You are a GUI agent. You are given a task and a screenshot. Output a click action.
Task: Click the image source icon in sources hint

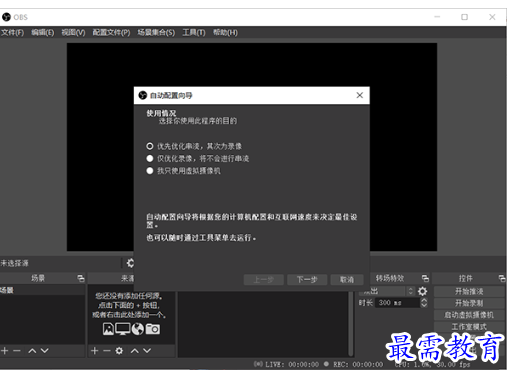(x=108, y=329)
